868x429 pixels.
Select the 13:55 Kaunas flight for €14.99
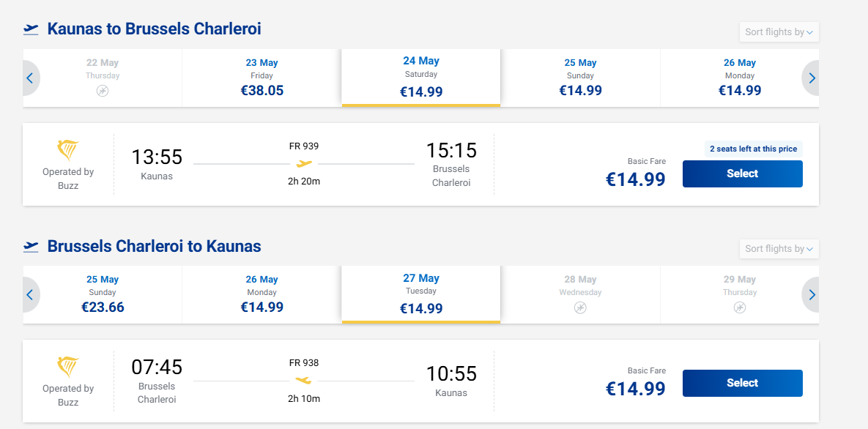click(742, 174)
